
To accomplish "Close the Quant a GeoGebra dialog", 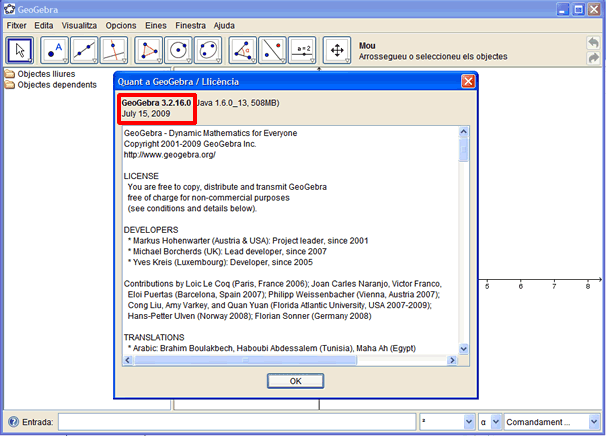I will pyautogui.click(x=467, y=80).
